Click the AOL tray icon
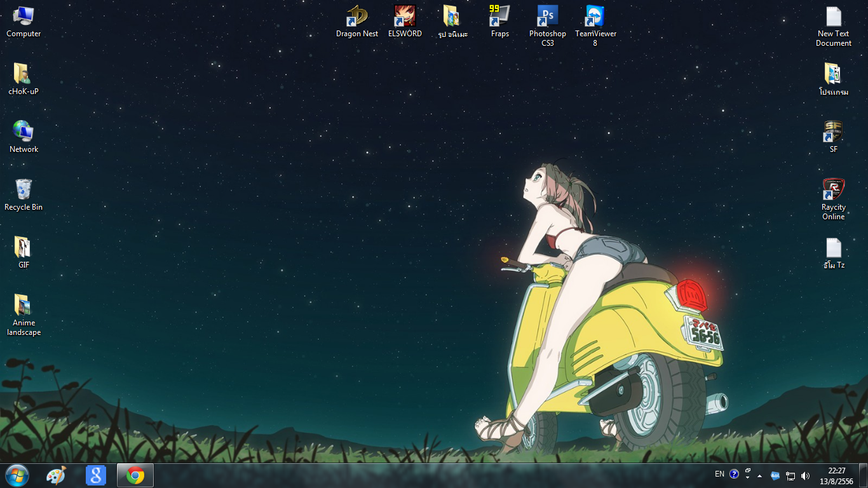Viewport: 868px width, 488px height. pos(775,475)
